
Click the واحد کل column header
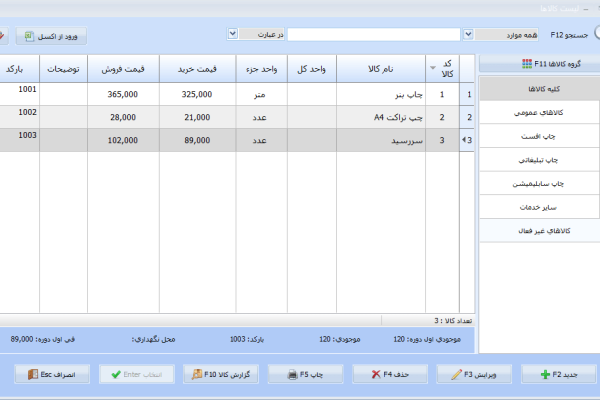point(311,69)
